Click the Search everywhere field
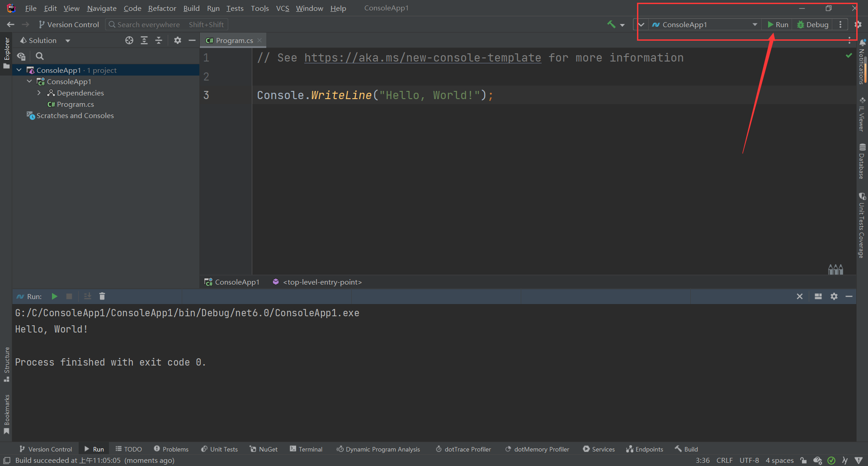Image resolution: width=868 pixels, height=466 pixels. pyautogui.click(x=166, y=24)
